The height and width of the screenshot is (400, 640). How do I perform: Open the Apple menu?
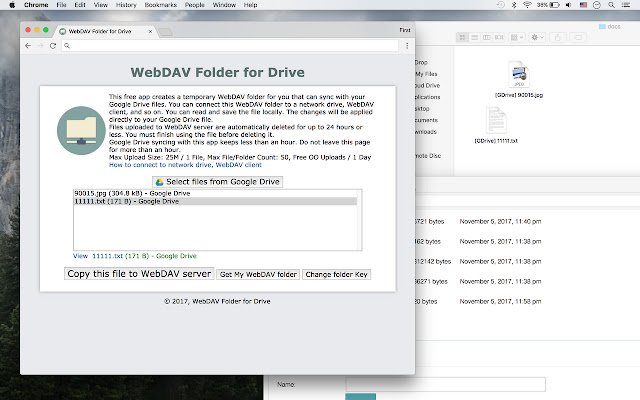click(12, 5)
